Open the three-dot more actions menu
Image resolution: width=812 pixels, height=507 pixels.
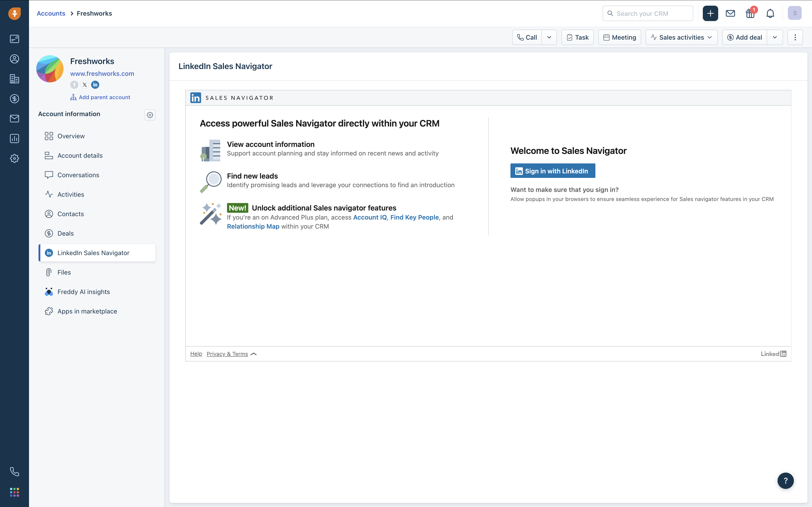(795, 37)
